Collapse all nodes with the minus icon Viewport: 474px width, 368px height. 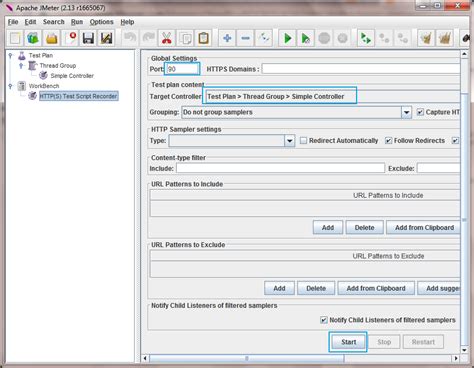(x=245, y=38)
